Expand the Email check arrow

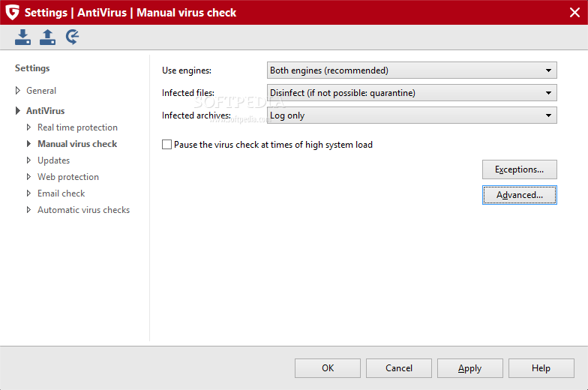(x=28, y=193)
